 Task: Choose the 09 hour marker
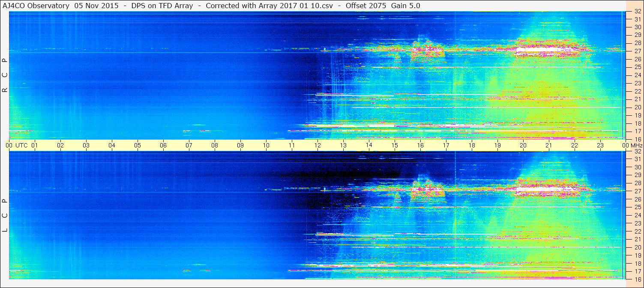240,145
